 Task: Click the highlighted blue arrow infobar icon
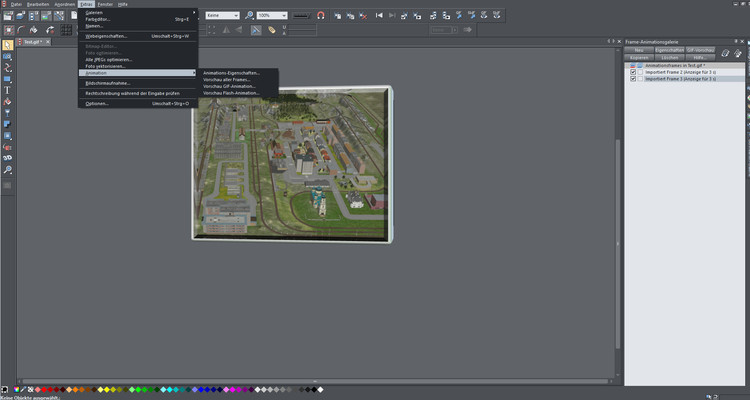coord(256,30)
